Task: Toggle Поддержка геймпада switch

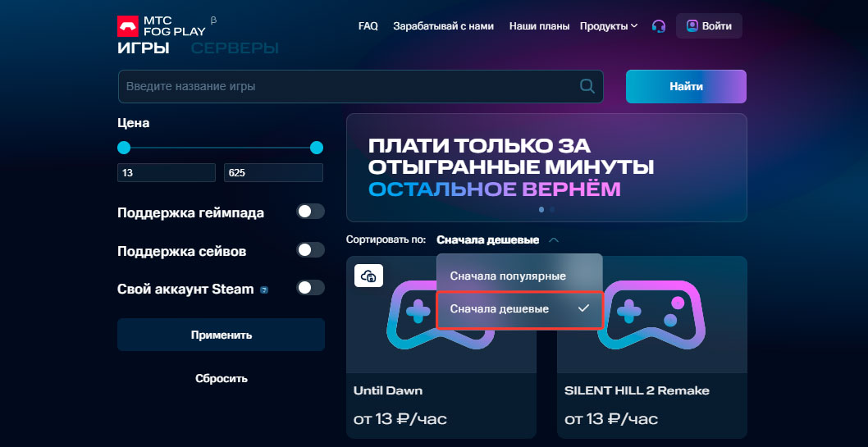Action: 310,212
